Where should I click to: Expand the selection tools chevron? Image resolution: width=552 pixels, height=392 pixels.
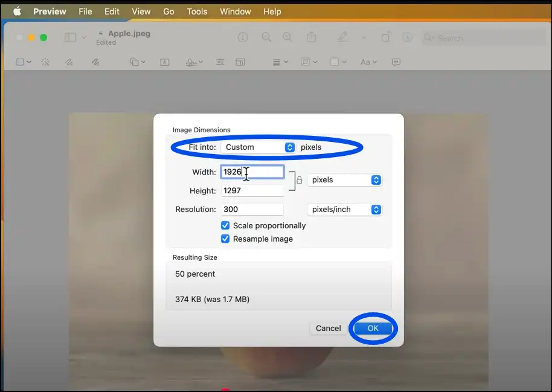pyautogui.click(x=29, y=62)
